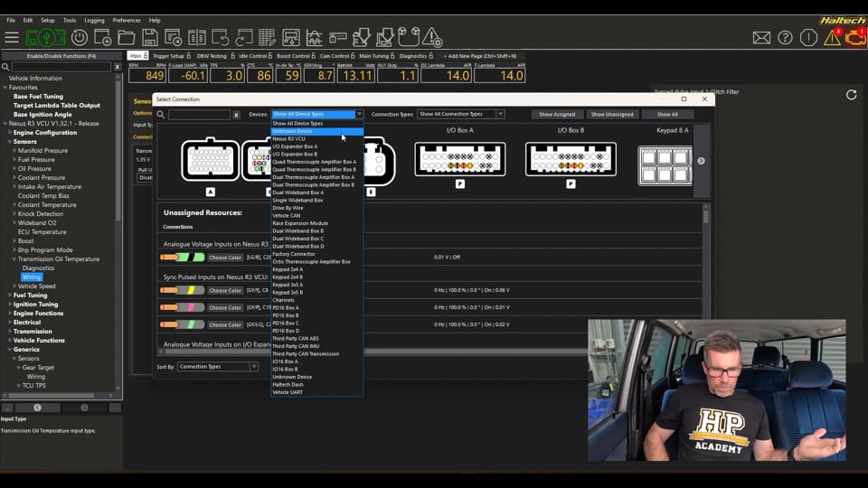This screenshot has height=488, width=868.
Task: Choose Color for the GY/Y pulsed input
Action: 225,290
